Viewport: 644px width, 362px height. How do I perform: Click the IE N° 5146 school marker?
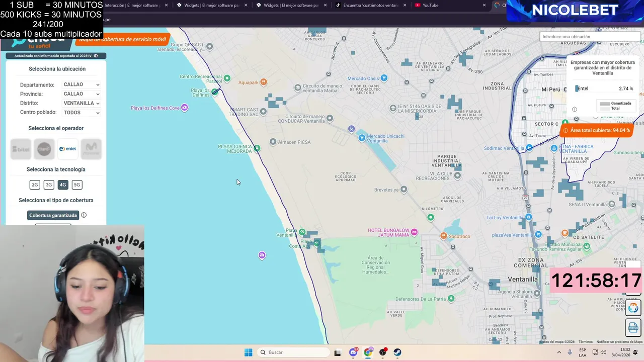(393, 108)
